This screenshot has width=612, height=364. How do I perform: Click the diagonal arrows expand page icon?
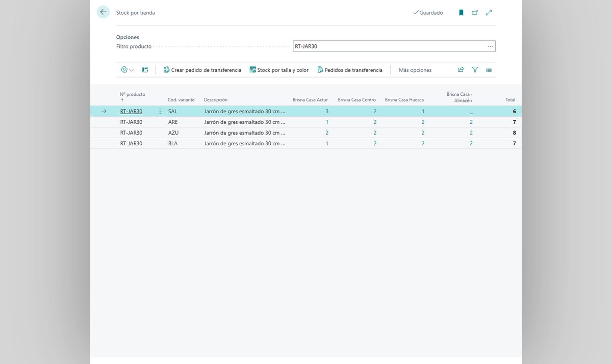click(489, 13)
